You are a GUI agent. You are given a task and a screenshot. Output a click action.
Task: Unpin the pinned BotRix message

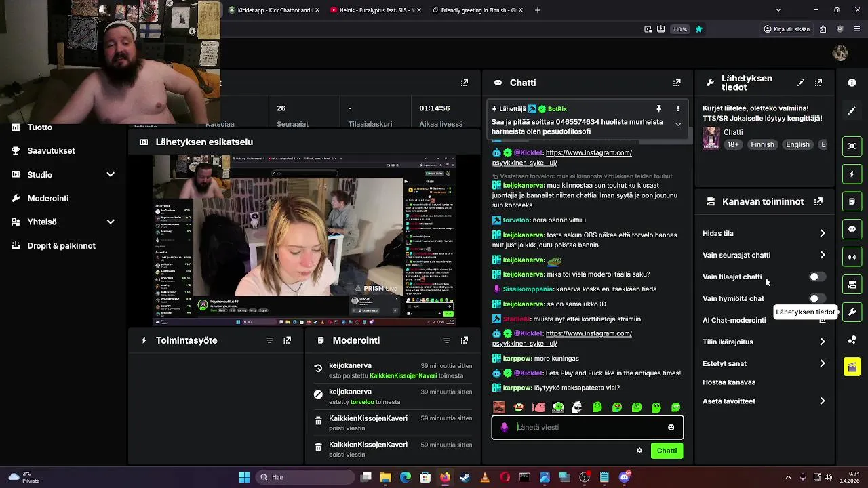pyautogui.click(x=658, y=108)
